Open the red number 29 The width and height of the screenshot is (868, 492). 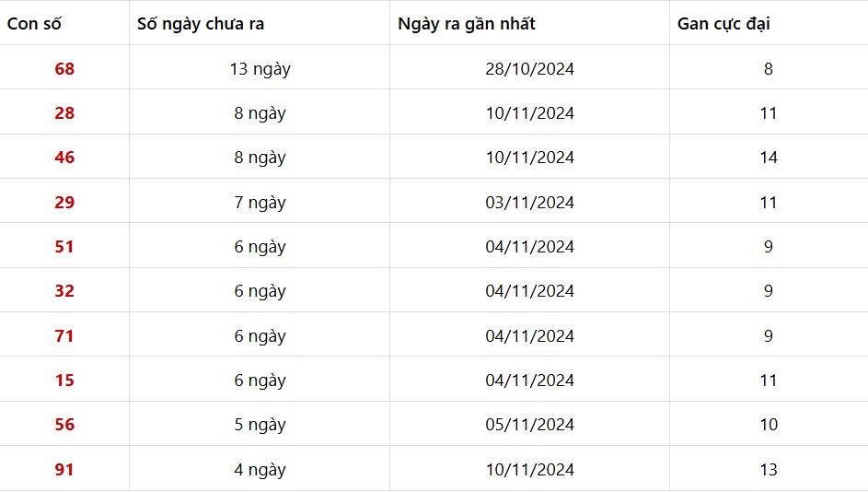tap(64, 203)
